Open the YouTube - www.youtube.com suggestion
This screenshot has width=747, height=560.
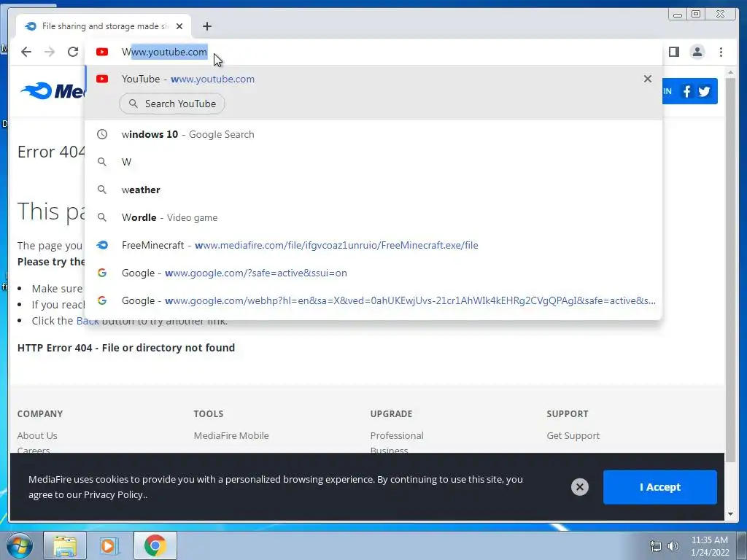point(373,79)
